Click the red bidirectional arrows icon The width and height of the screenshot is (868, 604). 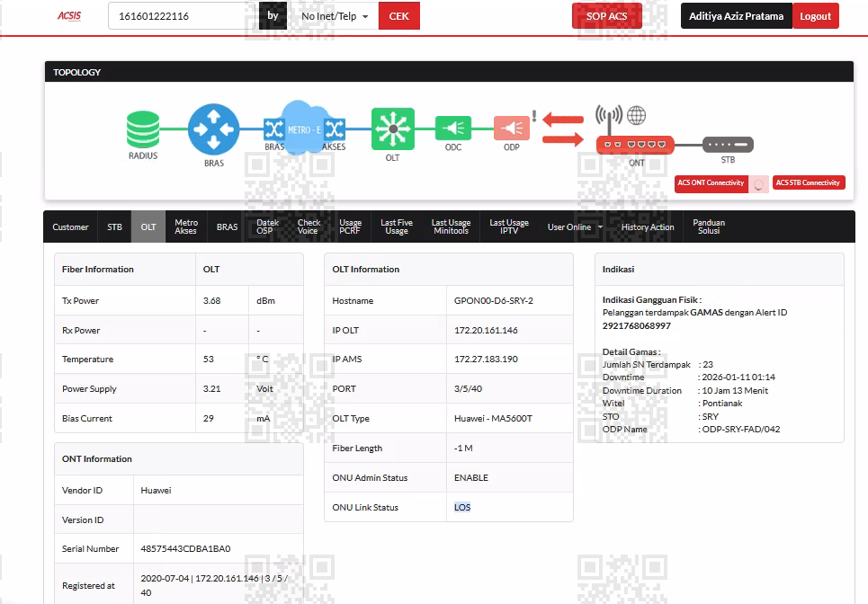(563, 129)
